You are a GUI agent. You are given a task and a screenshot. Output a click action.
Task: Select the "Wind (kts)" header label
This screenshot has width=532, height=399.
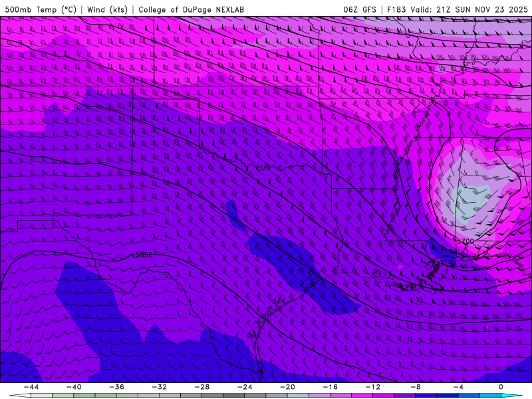point(107,9)
